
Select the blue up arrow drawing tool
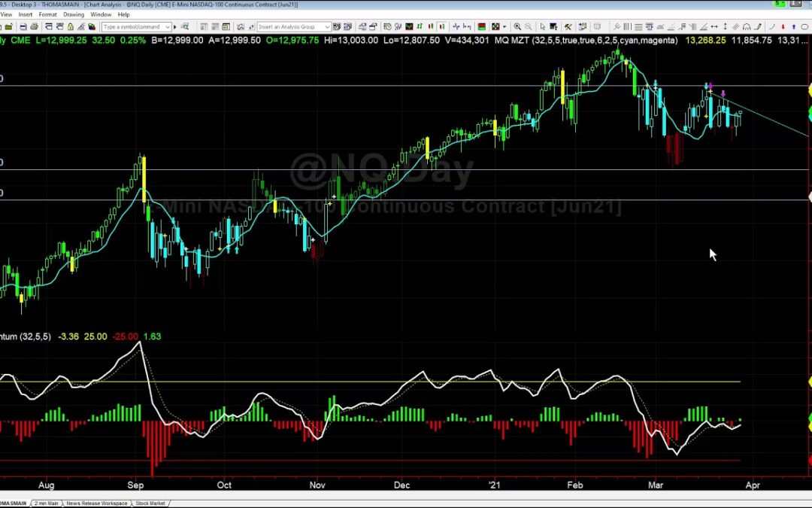coord(794,27)
